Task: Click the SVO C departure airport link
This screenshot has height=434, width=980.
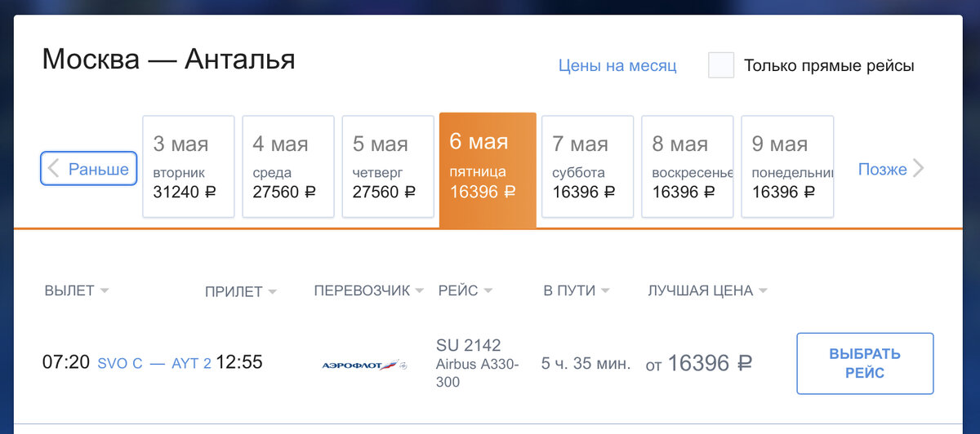Action: [x=120, y=364]
